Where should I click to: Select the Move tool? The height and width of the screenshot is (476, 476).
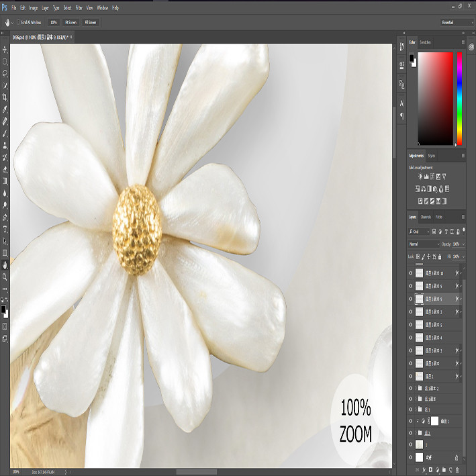coord(5,50)
